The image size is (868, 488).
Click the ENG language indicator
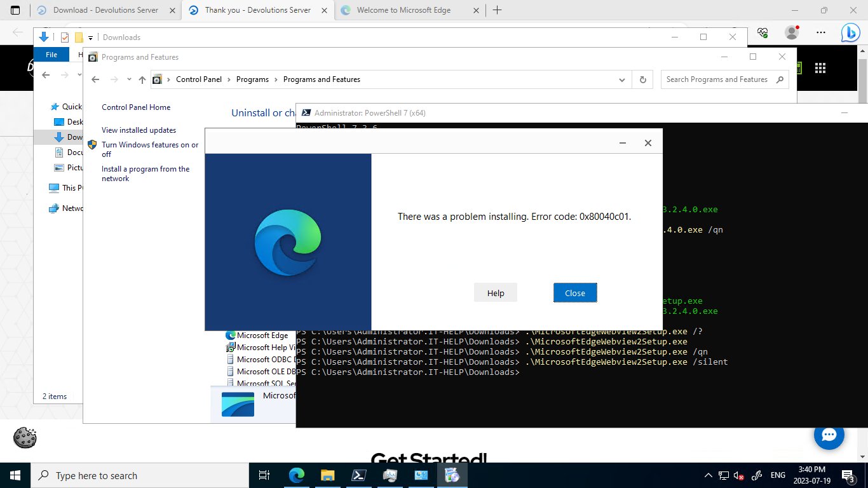(778, 475)
